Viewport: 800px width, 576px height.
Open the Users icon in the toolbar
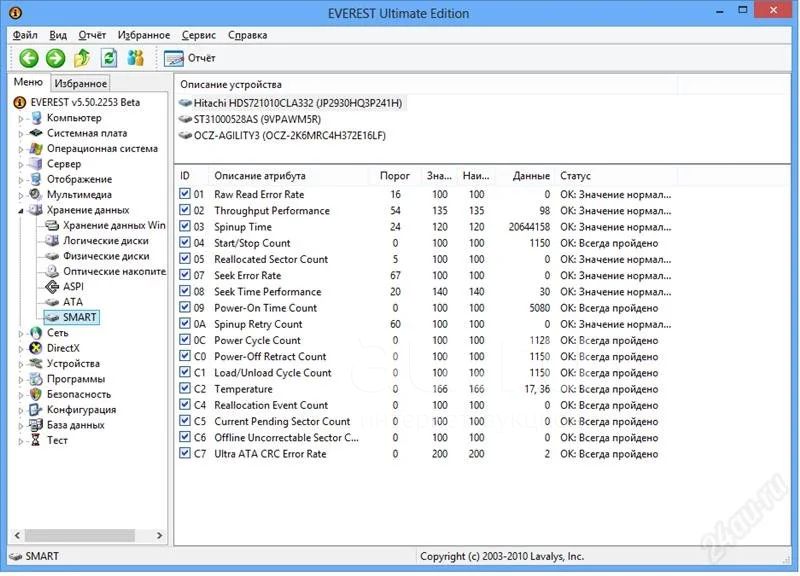tap(136, 58)
